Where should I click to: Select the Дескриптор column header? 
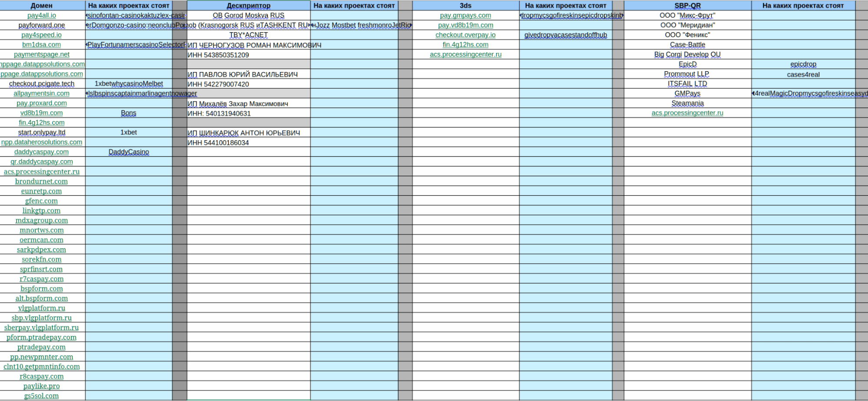[x=249, y=6]
